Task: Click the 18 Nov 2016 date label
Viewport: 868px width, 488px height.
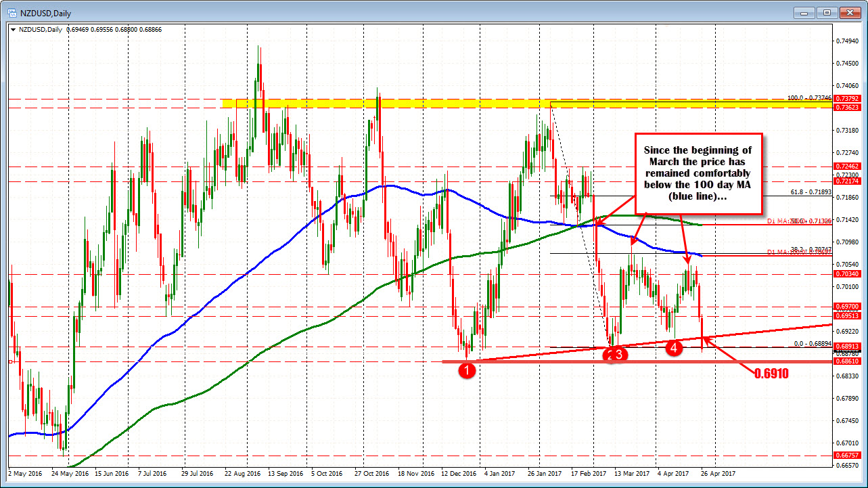Action: [x=416, y=474]
